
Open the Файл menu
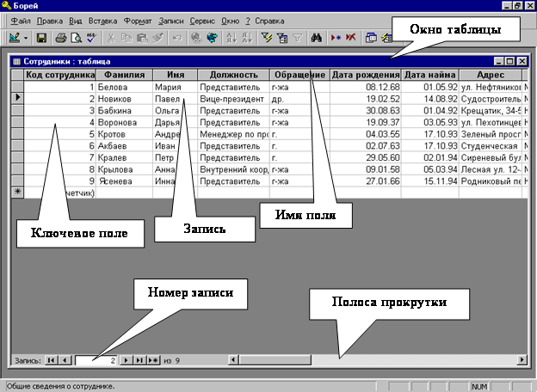tap(21, 20)
